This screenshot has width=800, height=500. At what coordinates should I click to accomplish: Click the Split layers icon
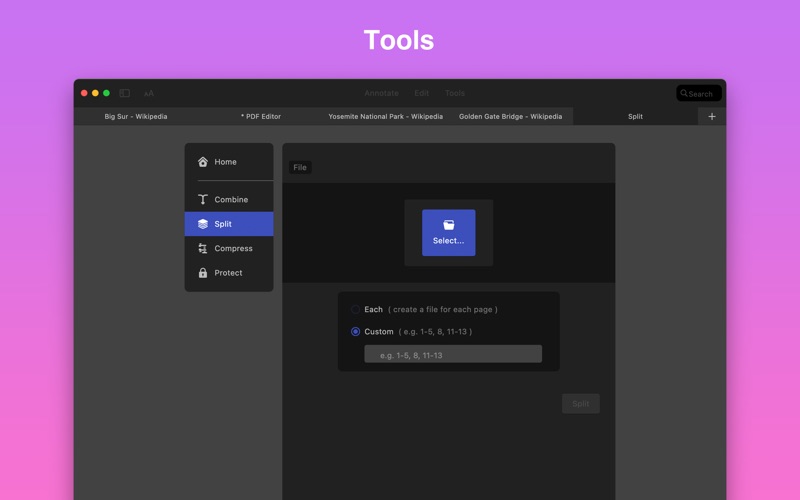click(x=203, y=224)
